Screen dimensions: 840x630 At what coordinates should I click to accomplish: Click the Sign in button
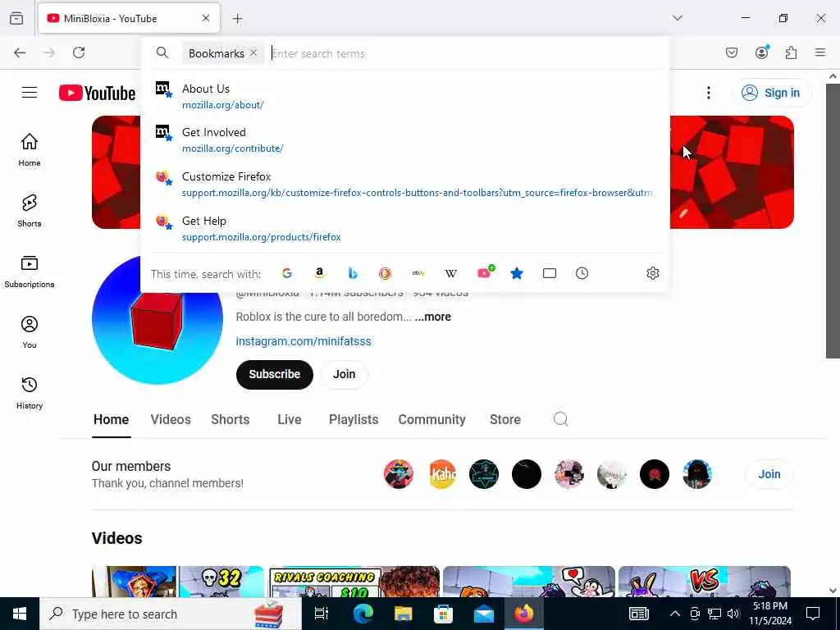[x=771, y=93]
